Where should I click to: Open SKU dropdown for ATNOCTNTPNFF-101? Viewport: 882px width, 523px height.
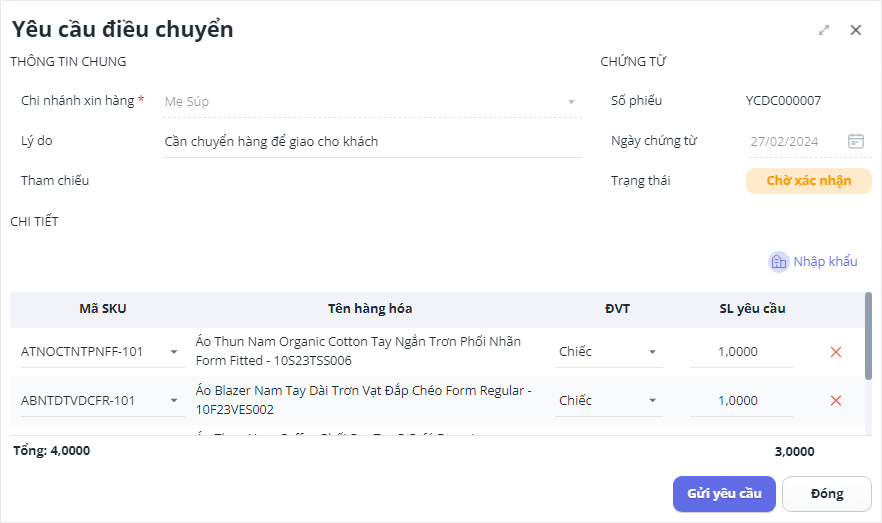pyautogui.click(x=174, y=352)
